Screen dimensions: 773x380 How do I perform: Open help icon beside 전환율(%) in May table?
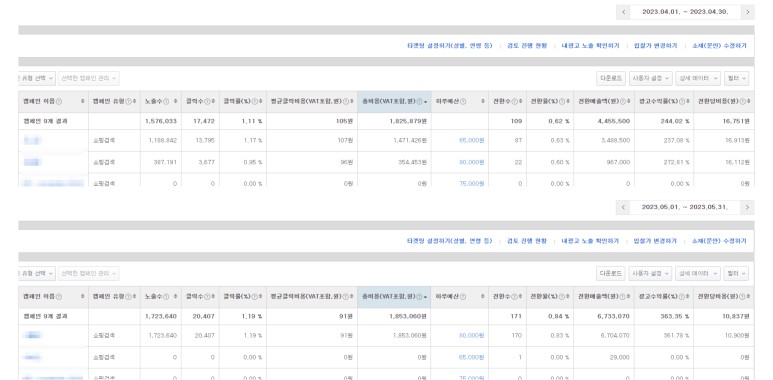pos(562,297)
